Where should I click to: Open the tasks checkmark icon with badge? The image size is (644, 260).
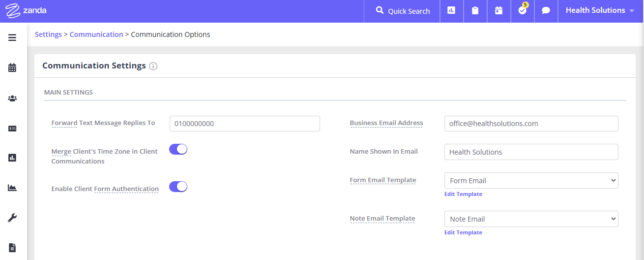tap(523, 10)
